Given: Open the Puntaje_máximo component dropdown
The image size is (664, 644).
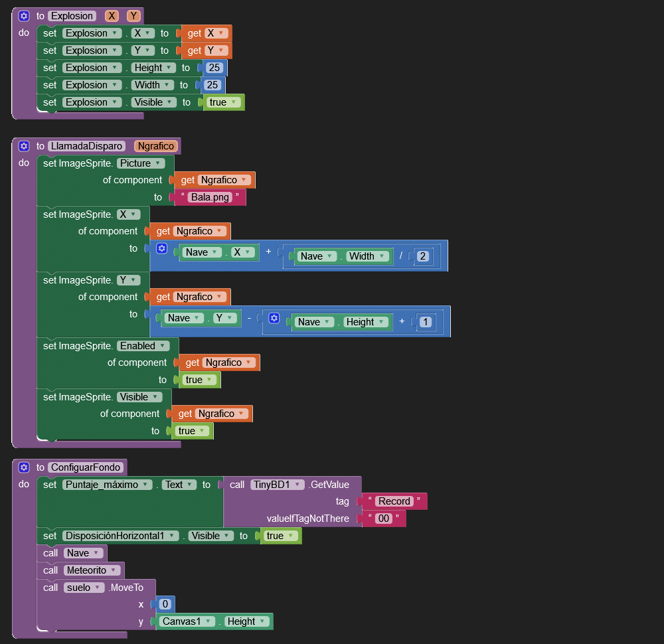Looking at the screenshot, I should coord(108,485).
